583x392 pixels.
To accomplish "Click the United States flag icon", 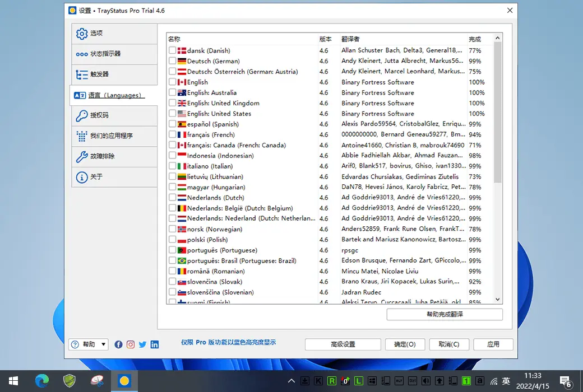I will 182,113.
